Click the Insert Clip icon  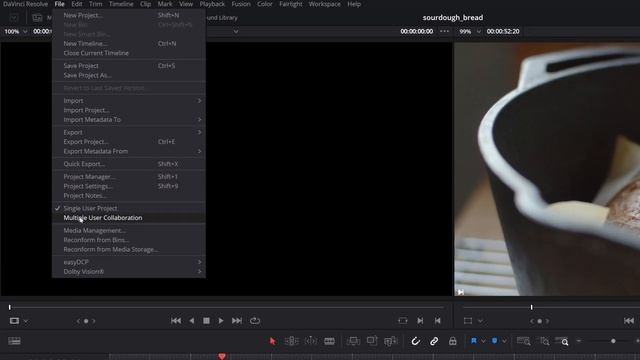point(353,341)
